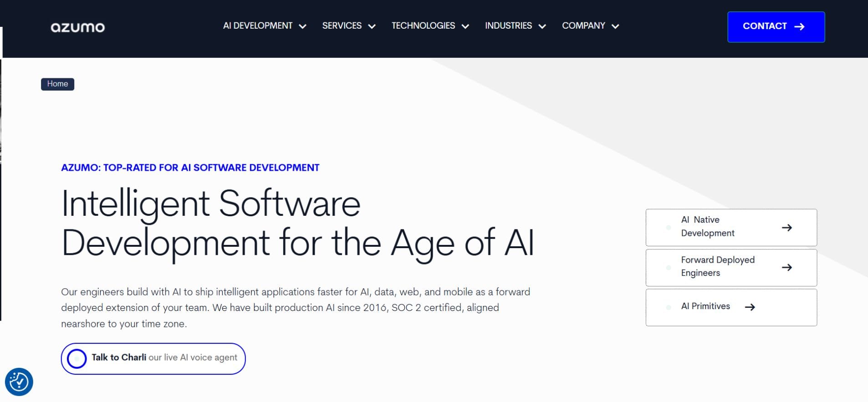
Task: Open the Forward Deployed Engineers card
Action: (731, 268)
